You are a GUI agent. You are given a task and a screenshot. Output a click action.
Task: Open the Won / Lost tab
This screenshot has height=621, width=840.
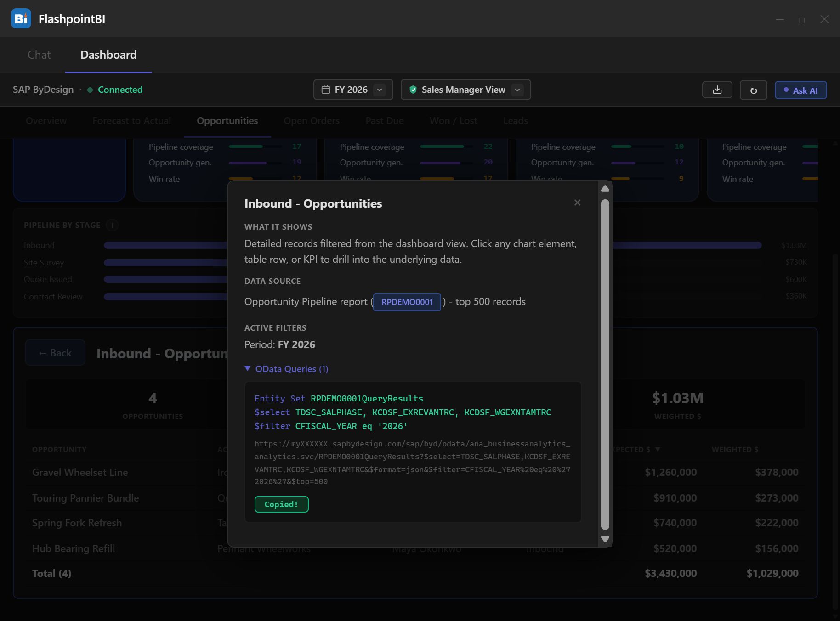click(x=454, y=121)
